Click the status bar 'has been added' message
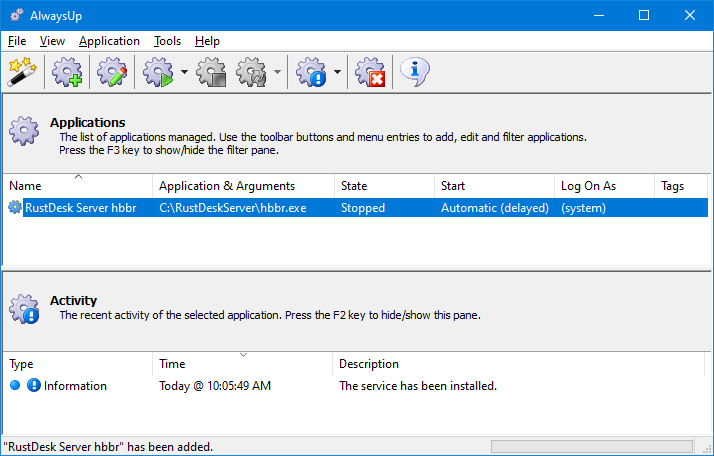Viewport: 714px width, 456px height. tap(108, 446)
